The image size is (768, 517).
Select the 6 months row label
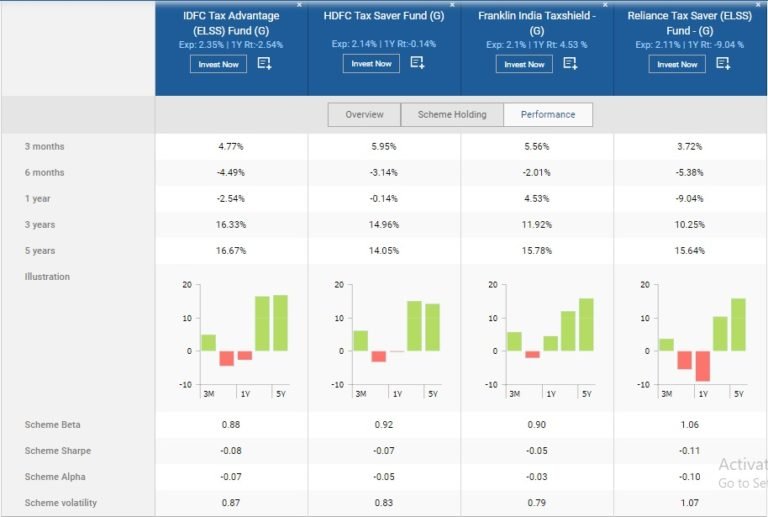coord(45,172)
